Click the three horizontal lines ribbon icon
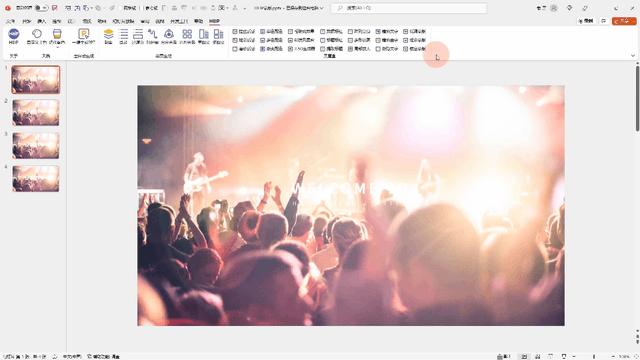The height and width of the screenshot is (360, 640). pos(124,34)
